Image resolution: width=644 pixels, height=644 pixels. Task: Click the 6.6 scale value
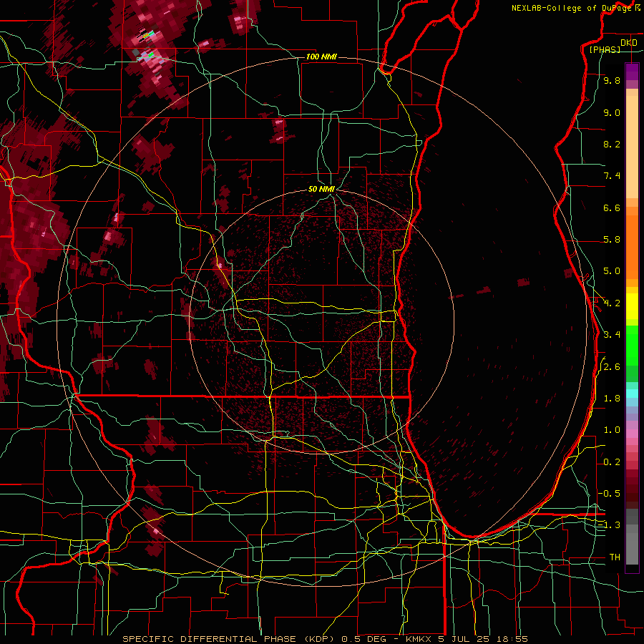tap(612, 208)
